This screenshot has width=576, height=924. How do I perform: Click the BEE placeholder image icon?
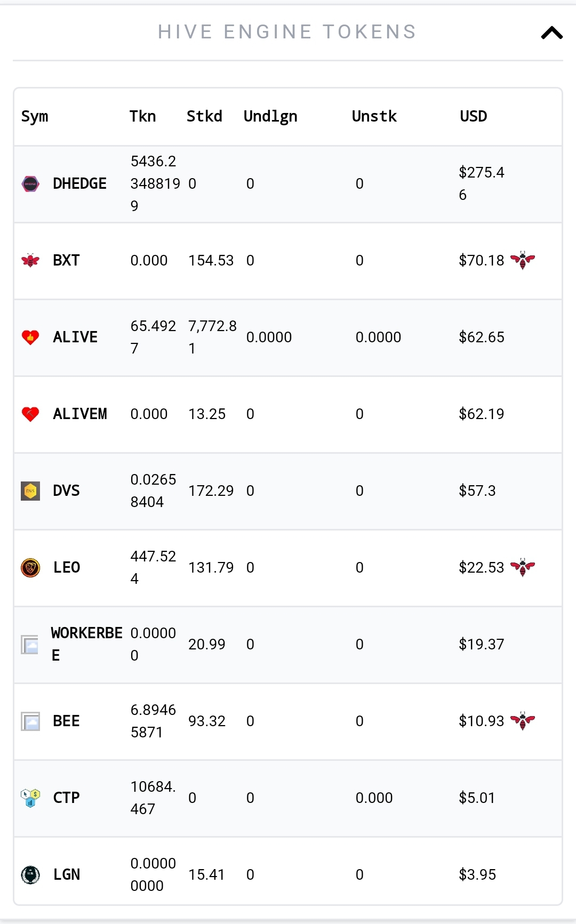pos(30,721)
